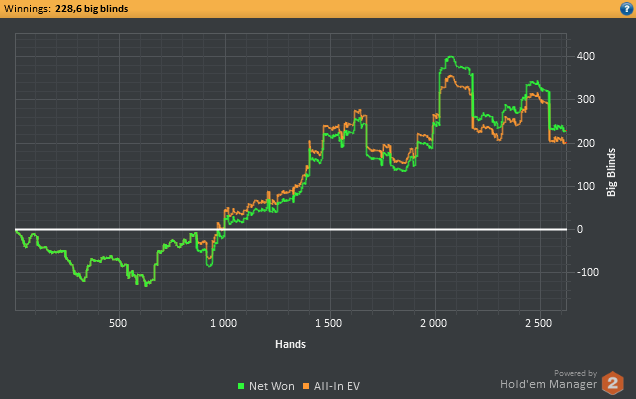Toggle the Net Won legend label
This screenshot has height=399, width=636.
272,386
